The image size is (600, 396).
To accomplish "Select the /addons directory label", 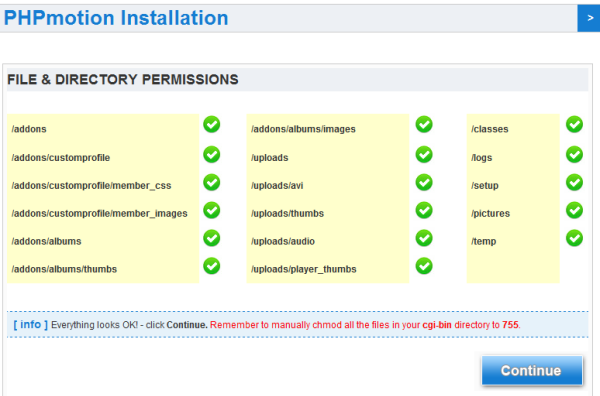I will tap(29, 129).
